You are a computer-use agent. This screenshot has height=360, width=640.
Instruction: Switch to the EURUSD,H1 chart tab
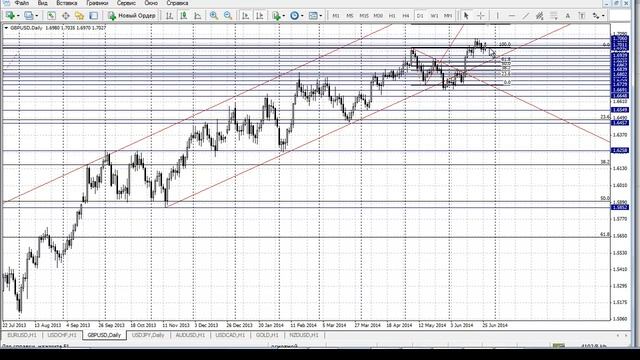click(22, 335)
